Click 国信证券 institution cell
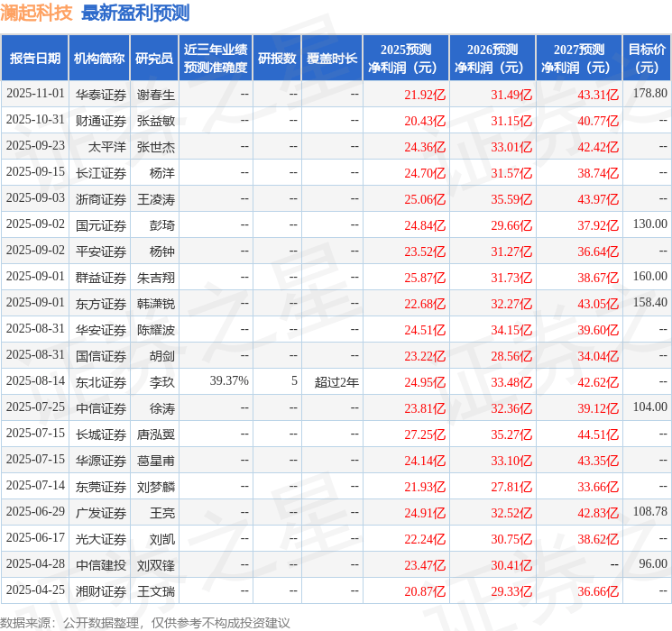The height and width of the screenshot is (631, 672). click(101, 356)
